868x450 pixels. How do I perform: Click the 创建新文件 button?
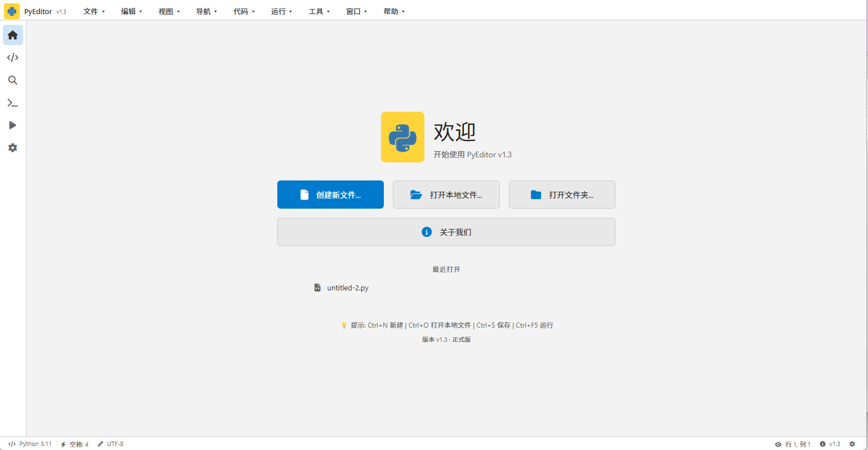pos(330,195)
